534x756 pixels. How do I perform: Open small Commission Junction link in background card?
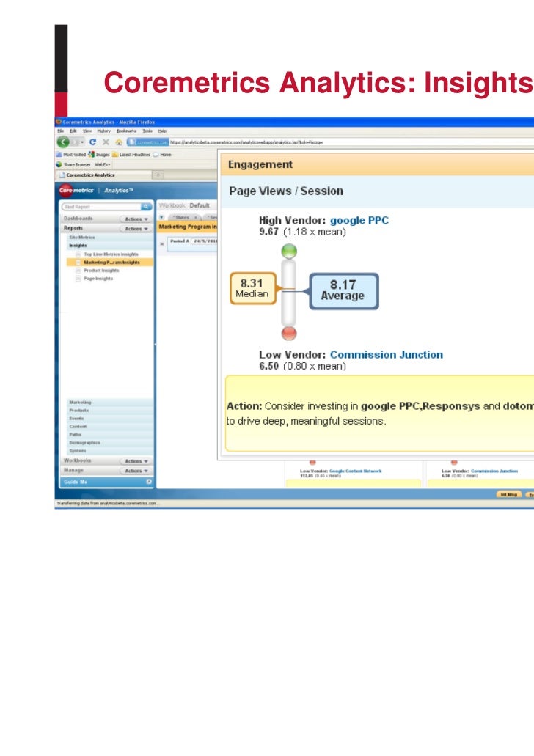[494, 471]
